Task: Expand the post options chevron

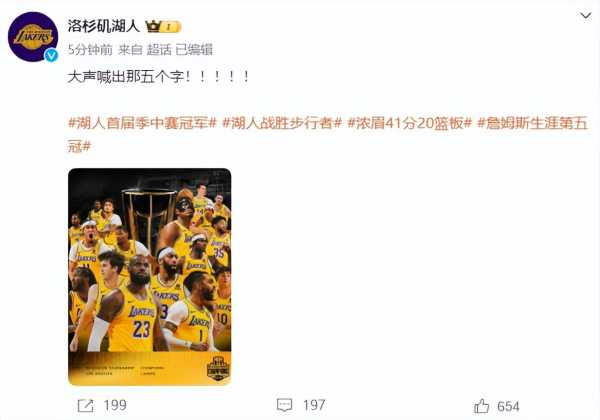Action: (x=585, y=16)
